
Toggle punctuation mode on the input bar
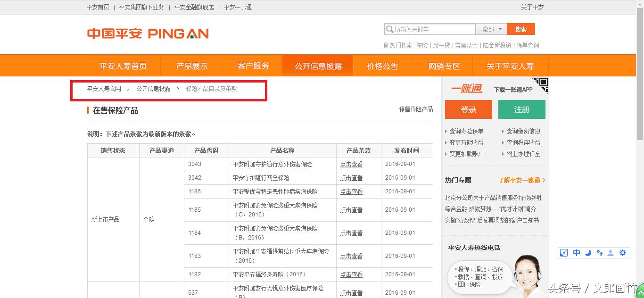pyautogui.click(x=599, y=253)
